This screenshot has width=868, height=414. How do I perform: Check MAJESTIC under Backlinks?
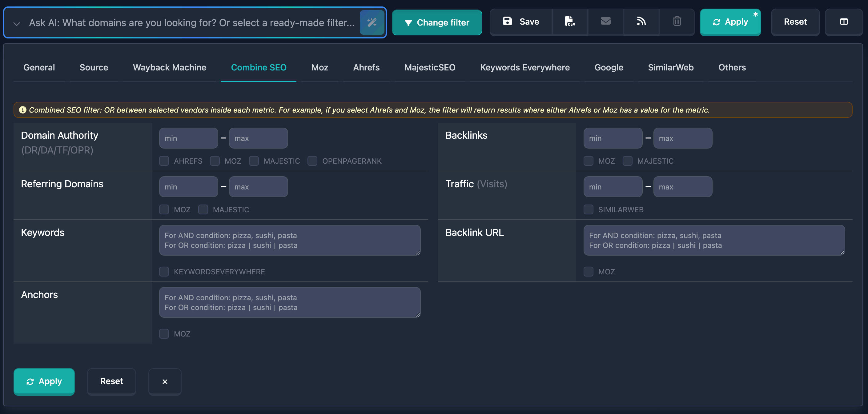pos(627,161)
